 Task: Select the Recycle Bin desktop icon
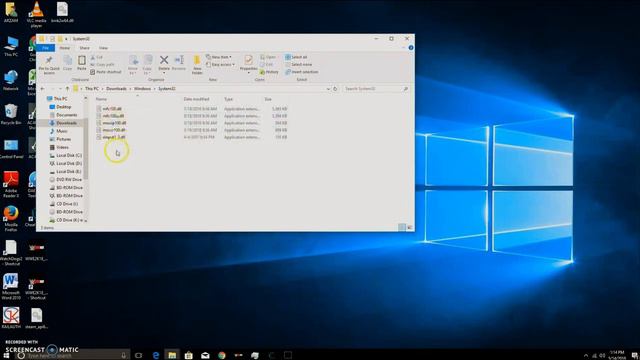coord(11,114)
